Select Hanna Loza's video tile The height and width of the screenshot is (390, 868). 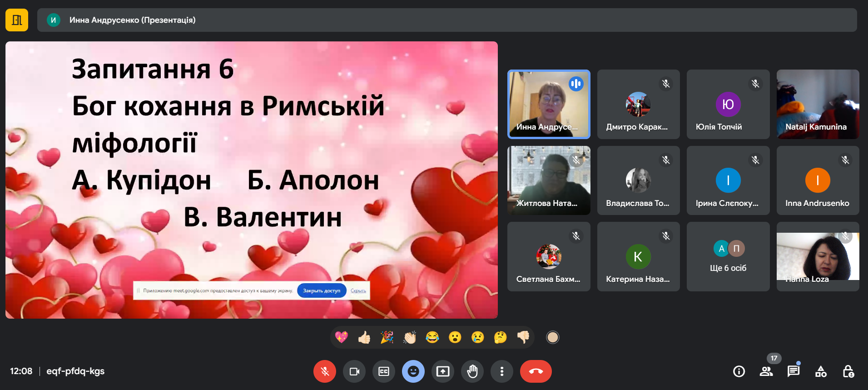pyautogui.click(x=818, y=257)
